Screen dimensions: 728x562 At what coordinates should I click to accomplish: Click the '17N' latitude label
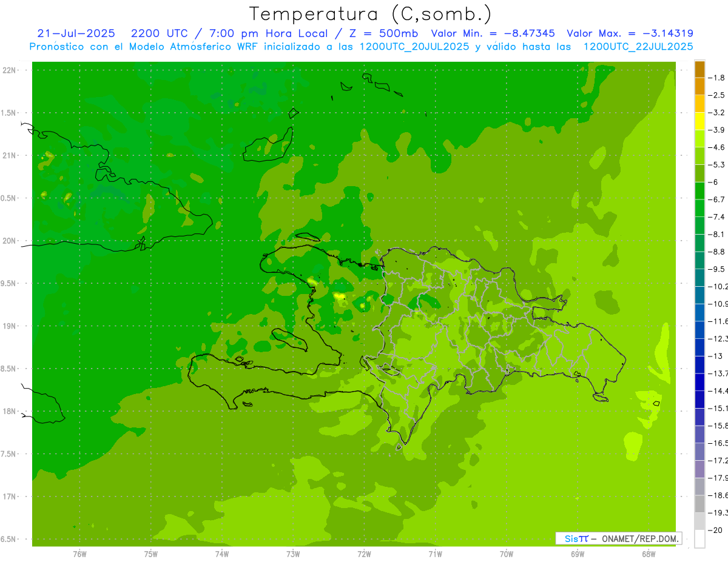pyautogui.click(x=10, y=497)
